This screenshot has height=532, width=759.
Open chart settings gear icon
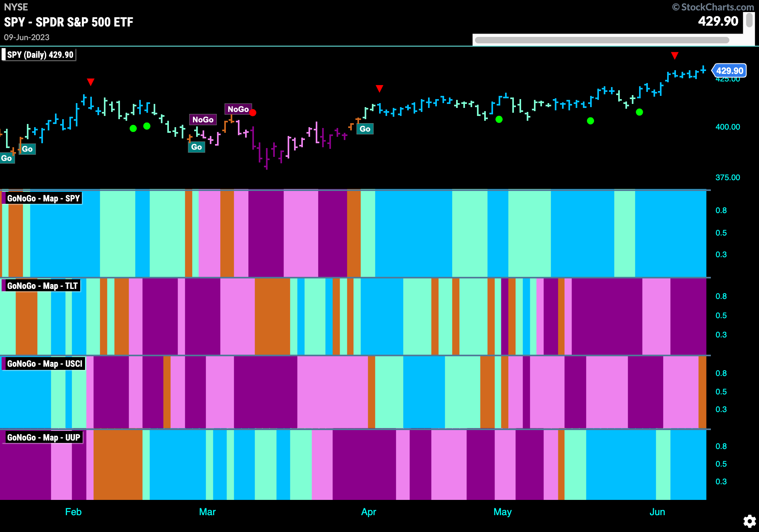click(749, 521)
